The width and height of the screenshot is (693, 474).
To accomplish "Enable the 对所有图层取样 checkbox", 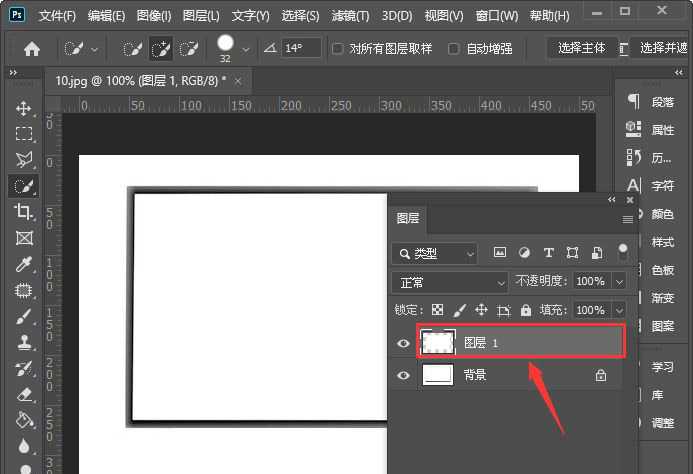I will (x=338, y=48).
